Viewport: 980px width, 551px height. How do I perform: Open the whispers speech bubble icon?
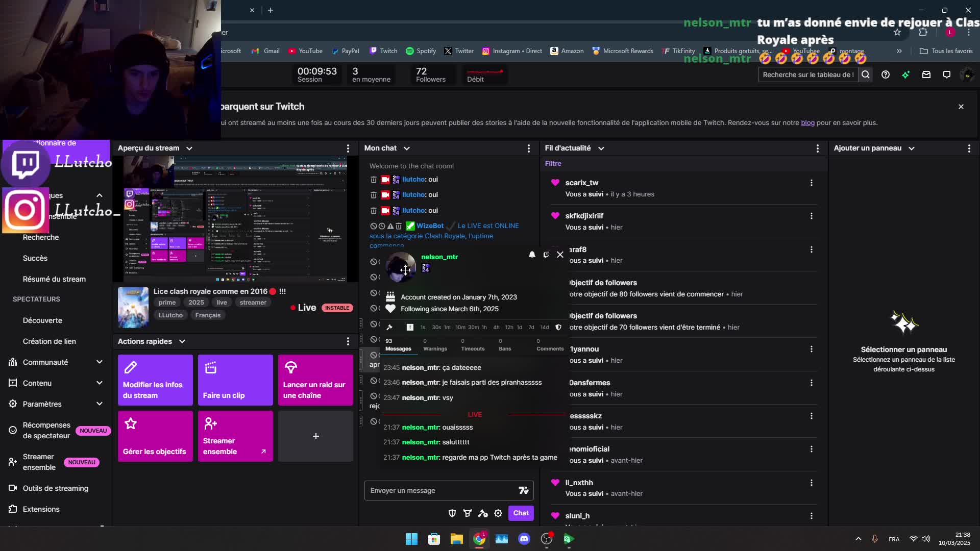coord(947,74)
